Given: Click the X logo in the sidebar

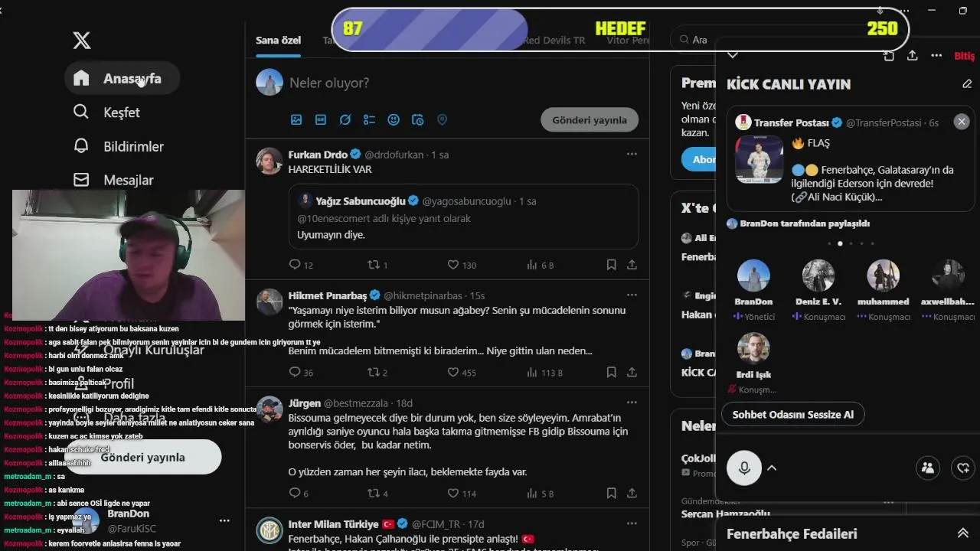Looking at the screenshot, I should [x=81, y=41].
